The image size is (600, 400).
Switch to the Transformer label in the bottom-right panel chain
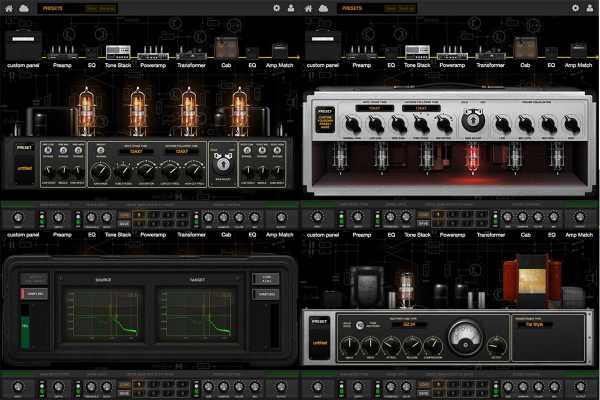coord(497,234)
